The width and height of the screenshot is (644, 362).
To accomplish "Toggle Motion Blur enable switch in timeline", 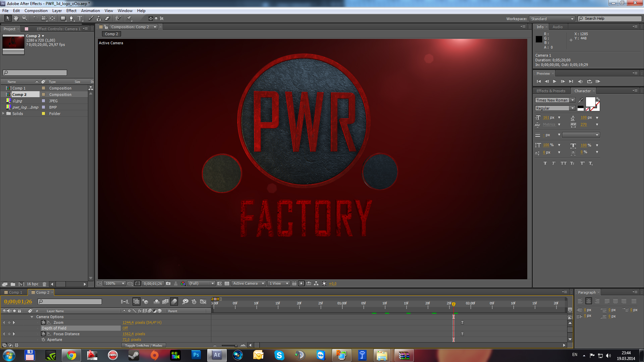I will click(x=174, y=302).
